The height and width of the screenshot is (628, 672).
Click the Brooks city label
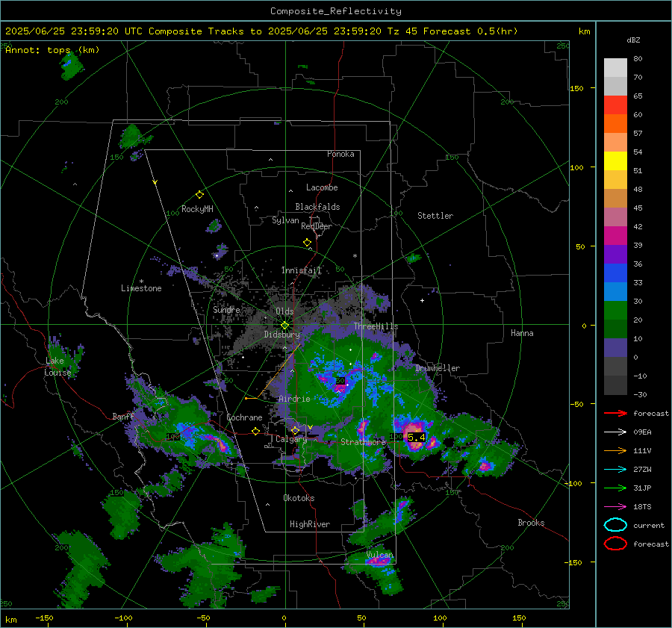(x=531, y=523)
